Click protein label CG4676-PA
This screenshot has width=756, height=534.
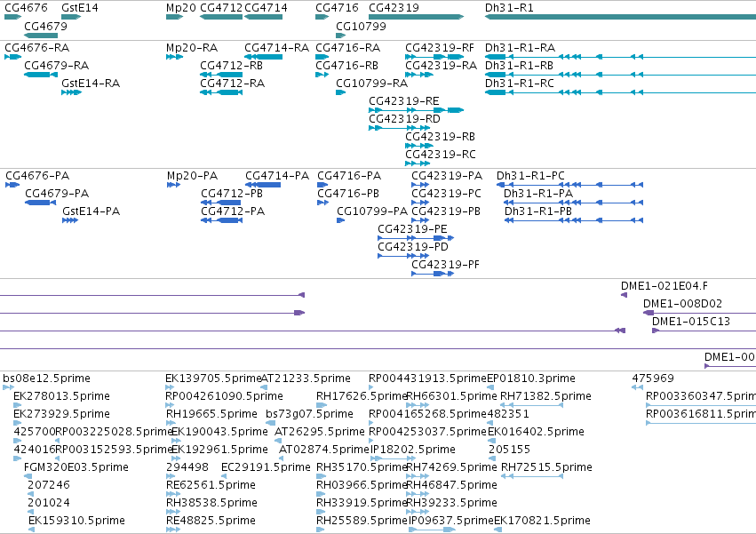37,176
